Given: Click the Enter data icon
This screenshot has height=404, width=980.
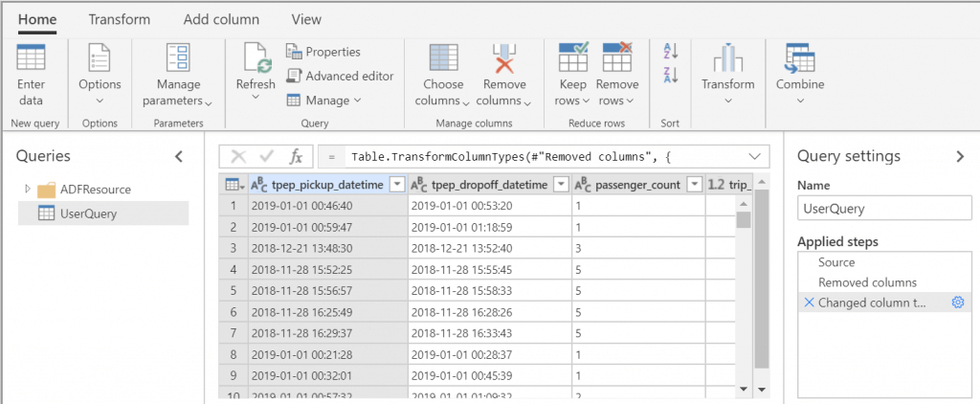Looking at the screenshot, I should [x=31, y=57].
